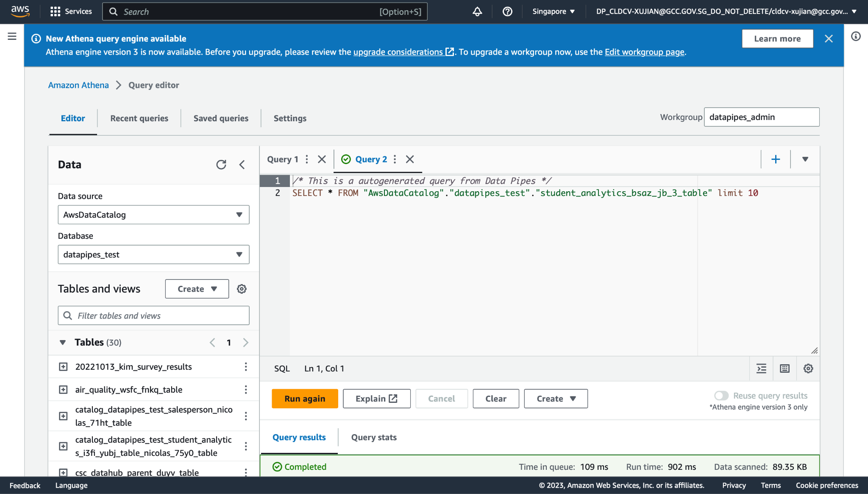The height and width of the screenshot is (494, 868).
Task: Toggle the left navigation hamburger menu
Action: click(x=12, y=36)
